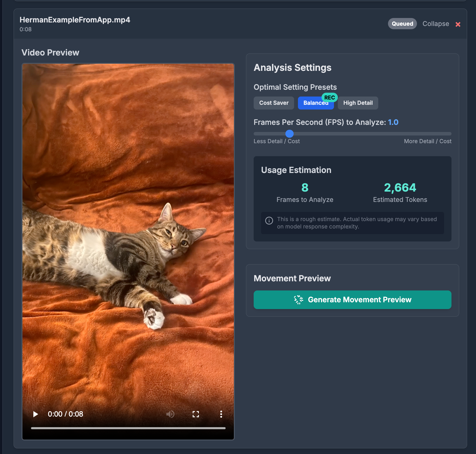The width and height of the screenshot is (476, 454).
Task: Collapse the video panel
Action: 436,24
